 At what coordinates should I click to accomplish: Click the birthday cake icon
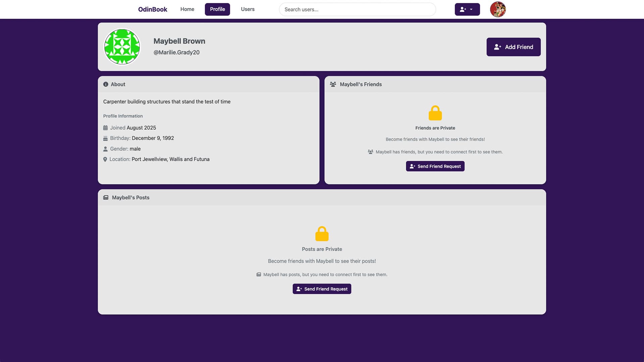[105, 138]
